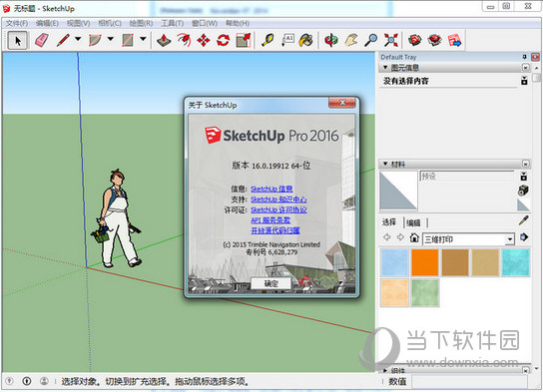Open the open source attribution link
This screenshot has height=392, width=543.
click(x=275, y=230)
